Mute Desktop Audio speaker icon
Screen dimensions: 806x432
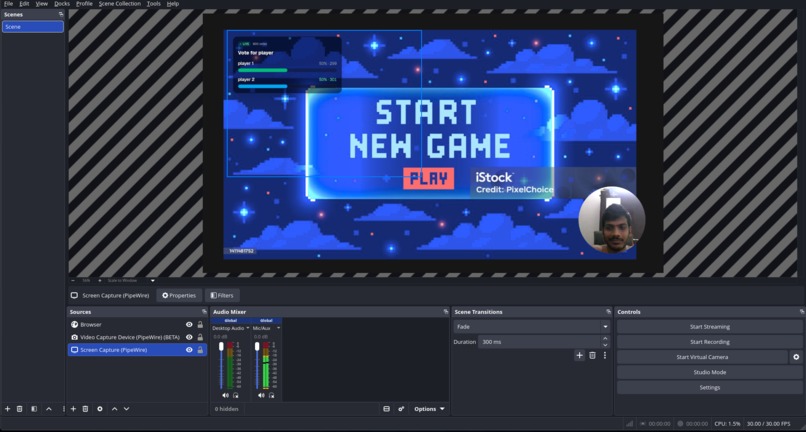pyautogui.click(x=225, y=395)
